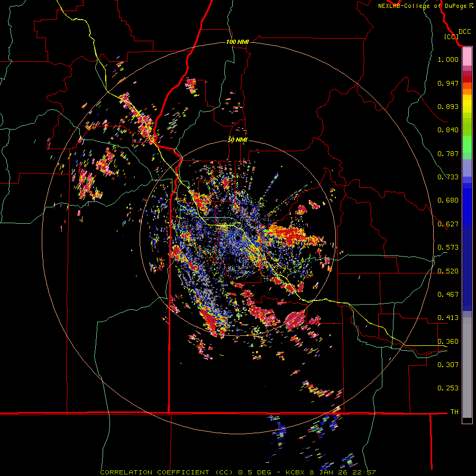
Task: Click the 0.467 value on the scale
Action: [x=448, y=295]
